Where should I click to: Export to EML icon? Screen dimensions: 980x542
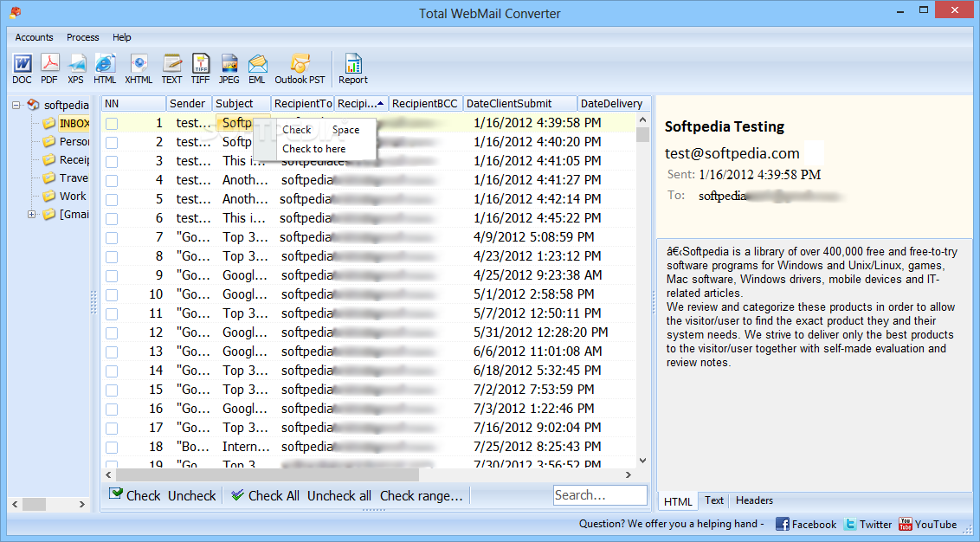point(257,68)
